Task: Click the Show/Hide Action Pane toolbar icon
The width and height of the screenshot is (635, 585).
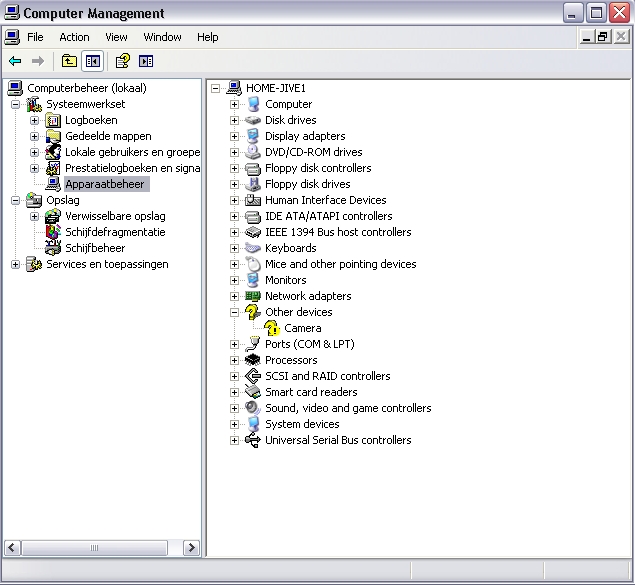Action: [x=146, y=61]
